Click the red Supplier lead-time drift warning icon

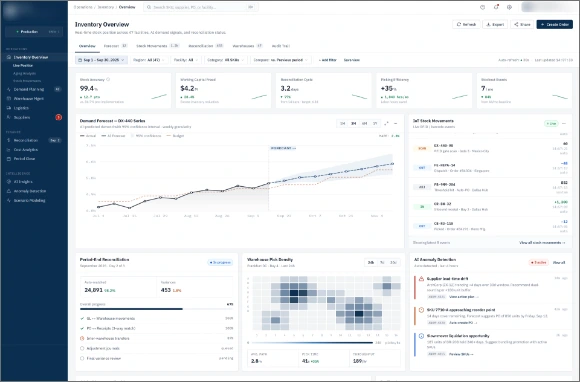(x=421, y=278)
